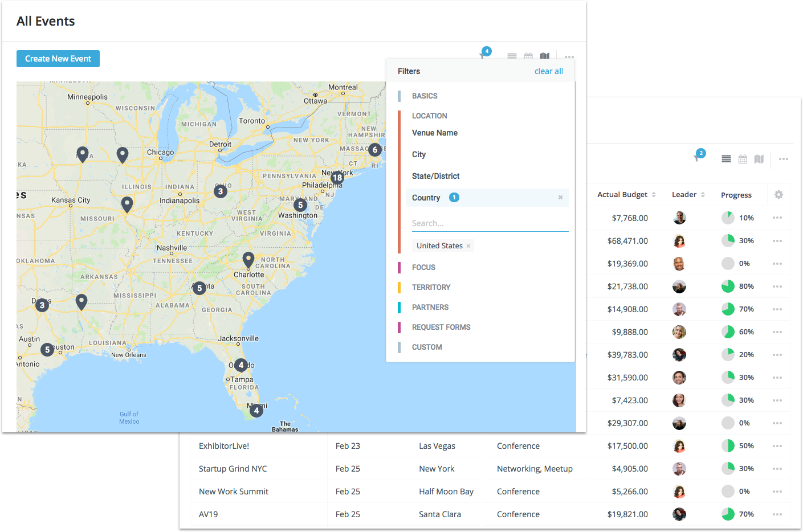Viewport: 803px width, 532px height.
Task: Click the clear all filters link
Action: [x=548, y=71]
